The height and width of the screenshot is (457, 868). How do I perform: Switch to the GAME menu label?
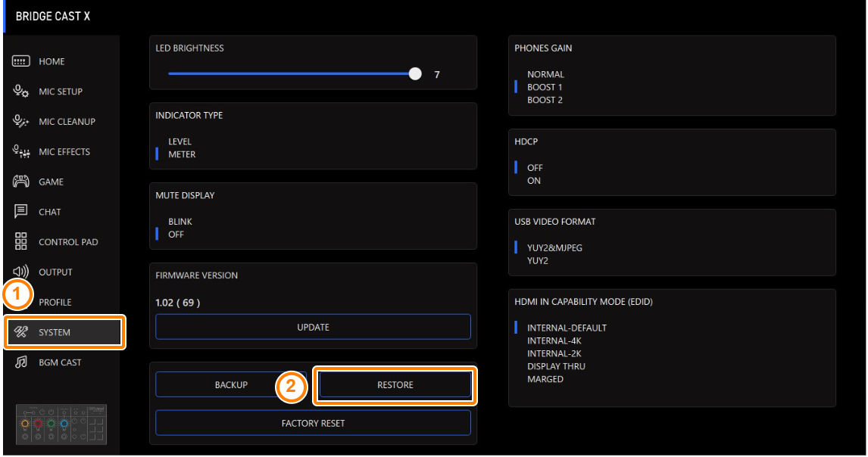click(51, 182)
